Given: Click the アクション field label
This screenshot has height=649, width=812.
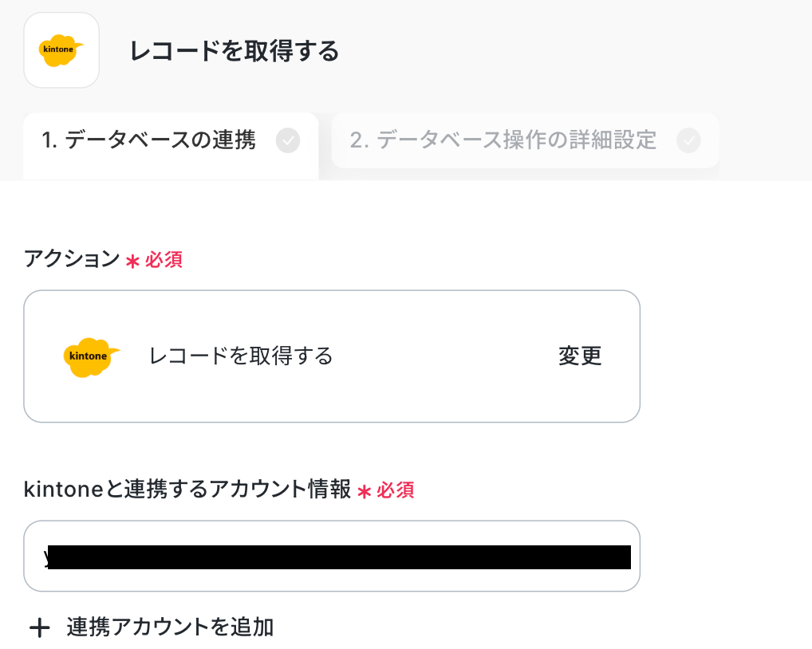Looking at the screenshot, I should click(x=72, y=259).
